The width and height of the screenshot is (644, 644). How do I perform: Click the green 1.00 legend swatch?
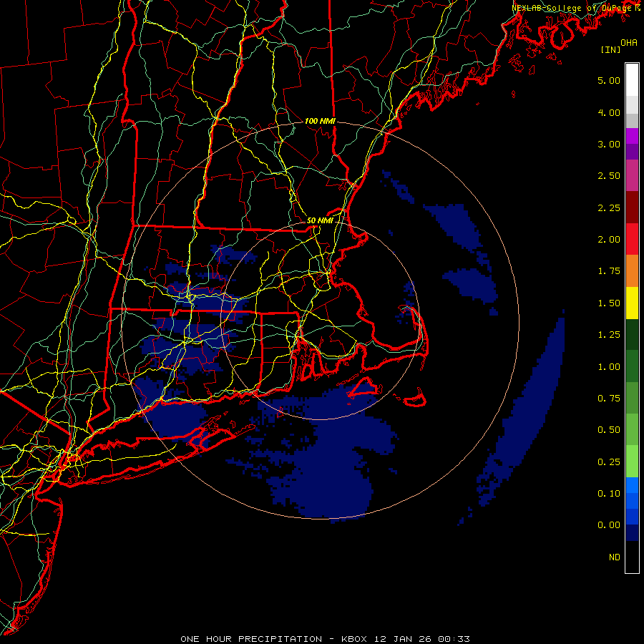[x=632, y=366]
